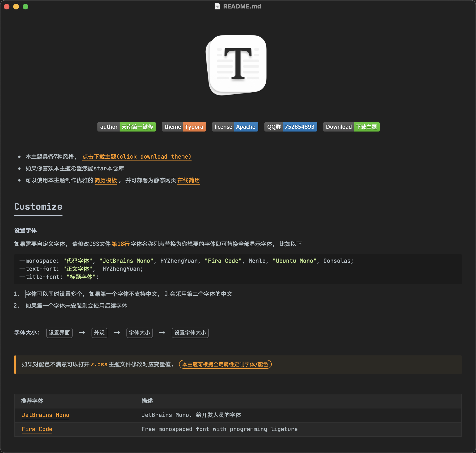Click the Customize heading
Viewport: 476px width, 453px height.
coord(38,207)
